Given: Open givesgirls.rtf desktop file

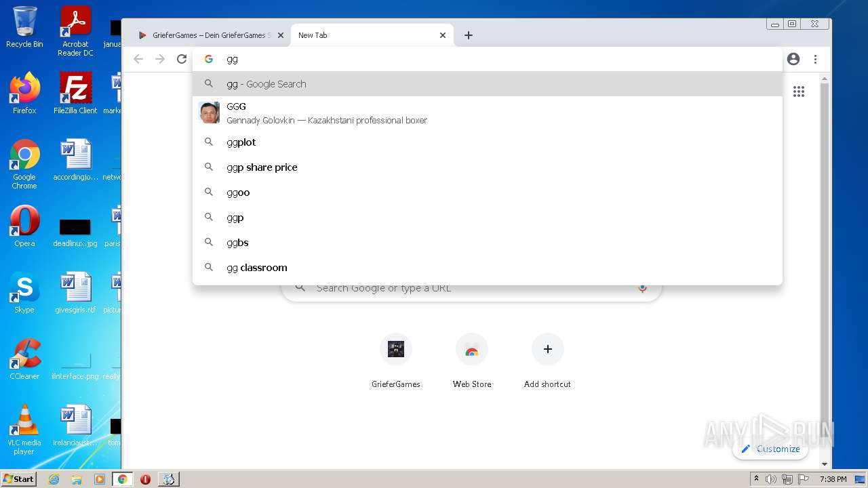Looking at the screenshot, I should click(x=75, y=293).
